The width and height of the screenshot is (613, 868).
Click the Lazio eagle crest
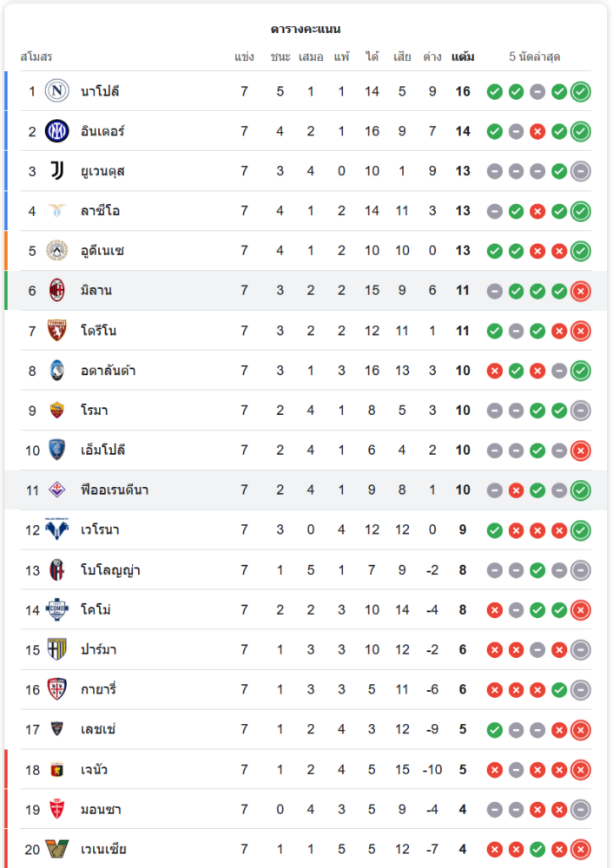tap(57, 211)
